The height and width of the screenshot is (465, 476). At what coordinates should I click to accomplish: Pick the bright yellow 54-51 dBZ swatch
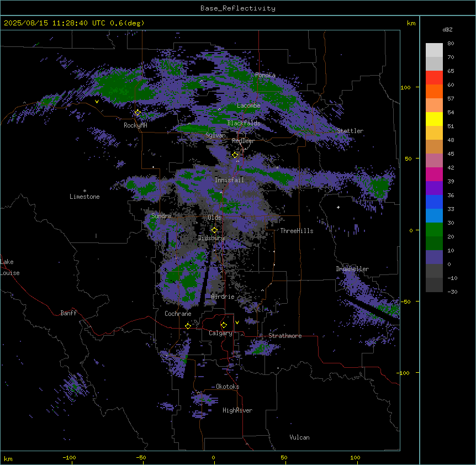tap(434, 119)
